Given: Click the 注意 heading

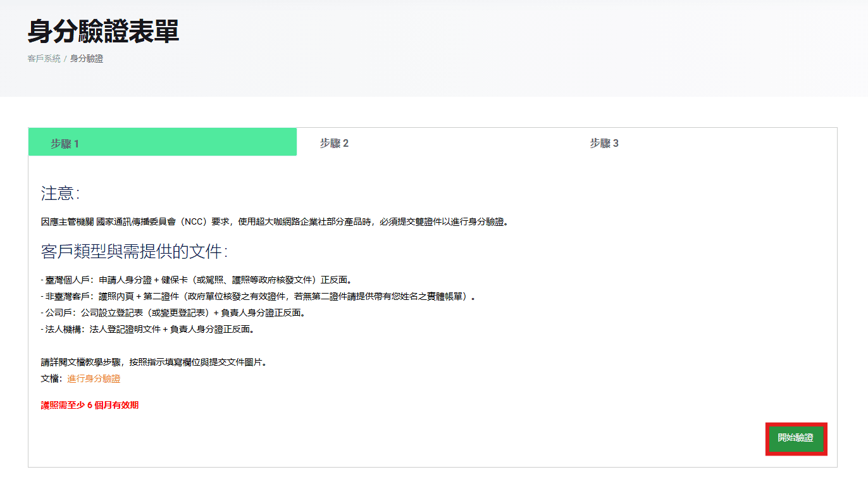Looking at the screenshot, I should pyautogui.click(x=60, y=193).
